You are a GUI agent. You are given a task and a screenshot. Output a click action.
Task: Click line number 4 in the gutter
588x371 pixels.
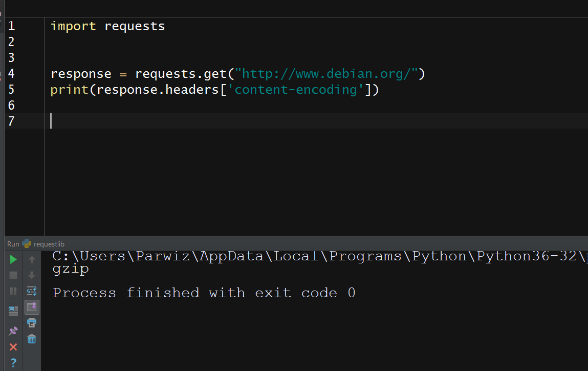point(11,73)
